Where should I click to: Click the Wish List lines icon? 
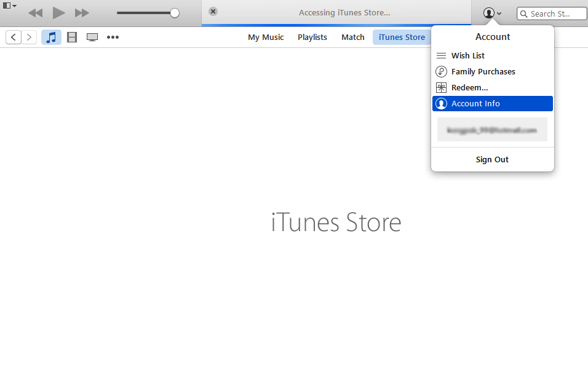click(x=442, y=55)
